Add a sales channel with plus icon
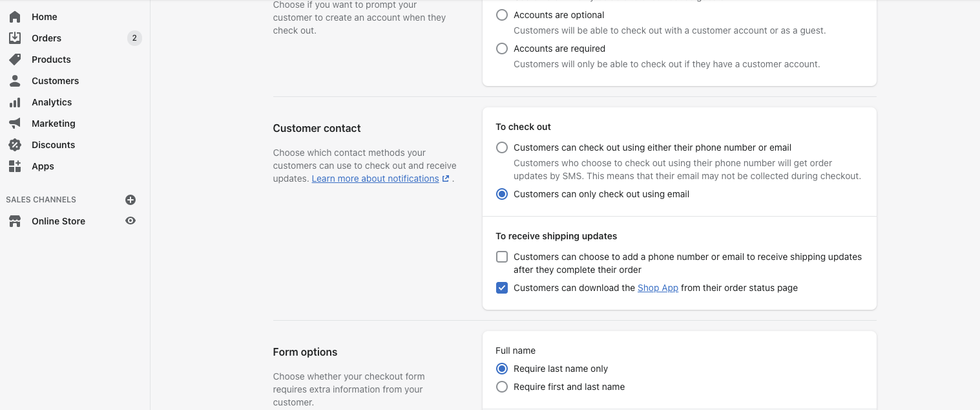The height and width of the screenshot is (410, 980). 130,200
